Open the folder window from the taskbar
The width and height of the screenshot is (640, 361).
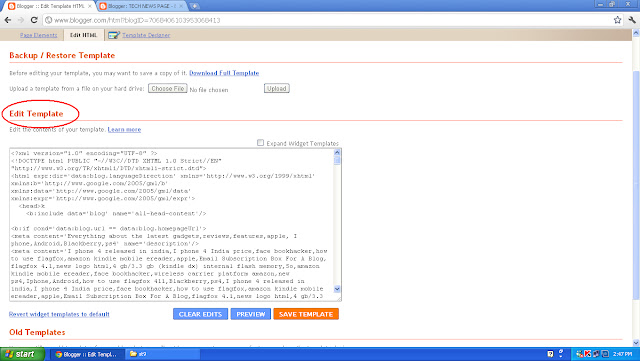tap(162, 354)
